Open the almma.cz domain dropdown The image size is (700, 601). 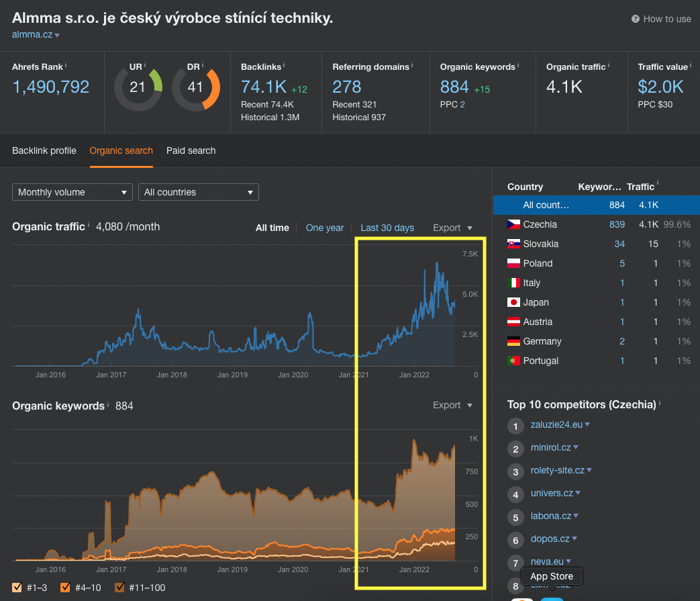pos(57,36)
